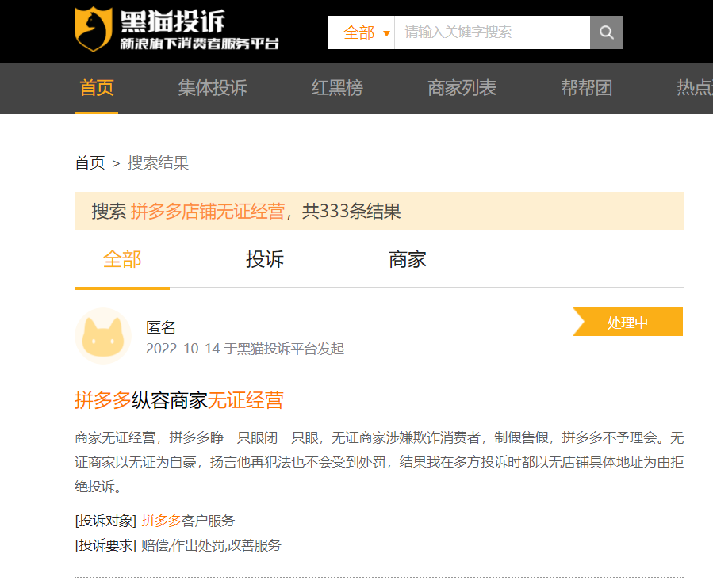Click the anonymous user's cat avatar
Image resolution: width=713 pixels, height=588 pixels.
pos(103,336)
